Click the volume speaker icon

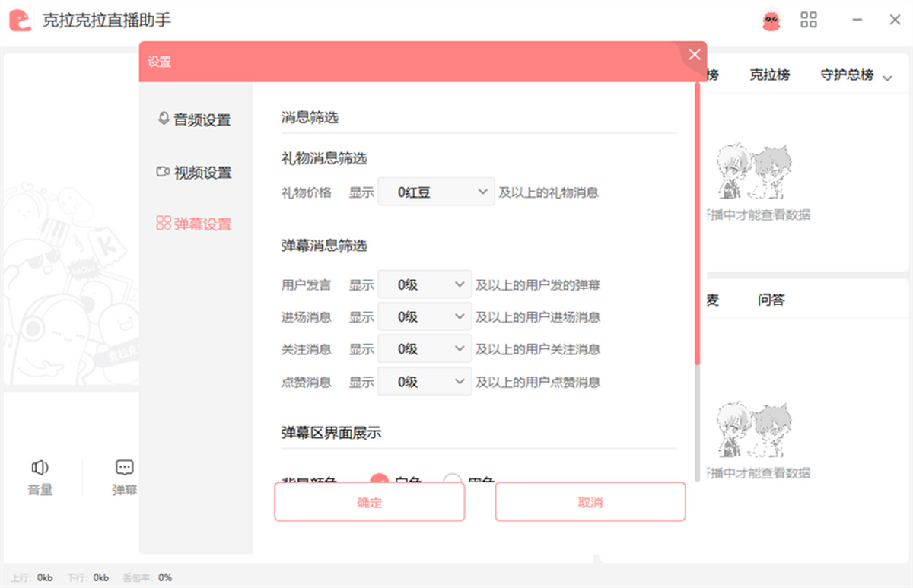point(40,467)
